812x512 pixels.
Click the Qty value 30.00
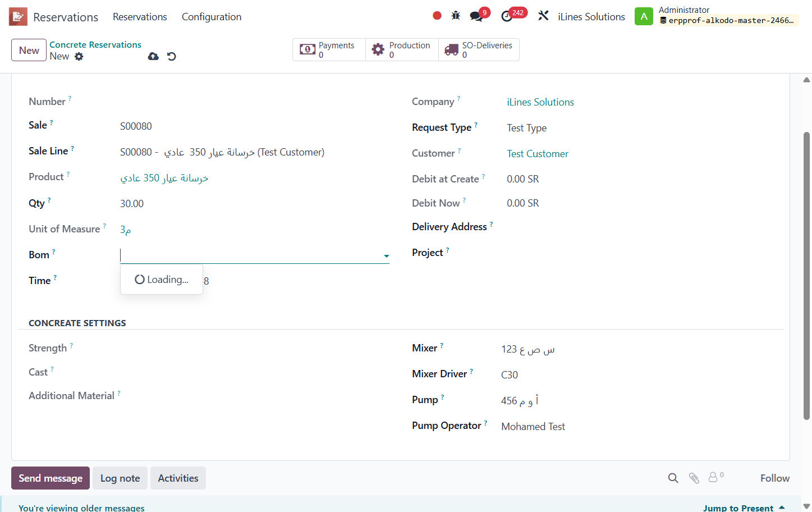pyautogui.click(x=132, y=204)
